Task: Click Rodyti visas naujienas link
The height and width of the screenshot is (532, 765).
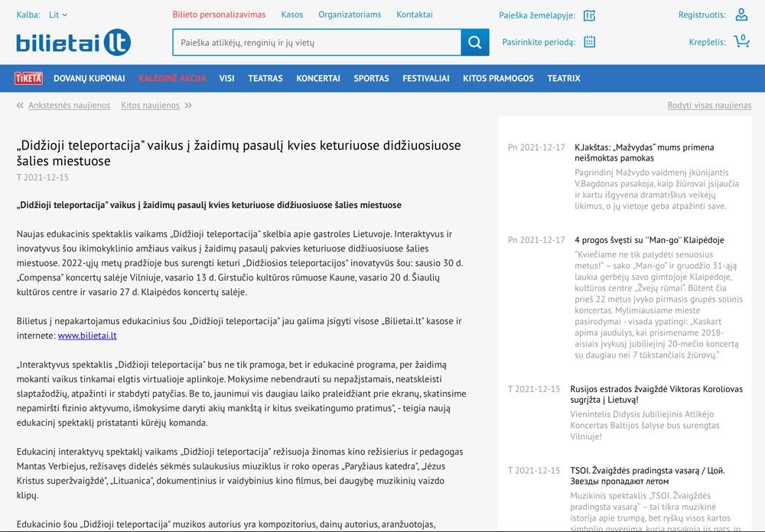Action: click(709, 105)
